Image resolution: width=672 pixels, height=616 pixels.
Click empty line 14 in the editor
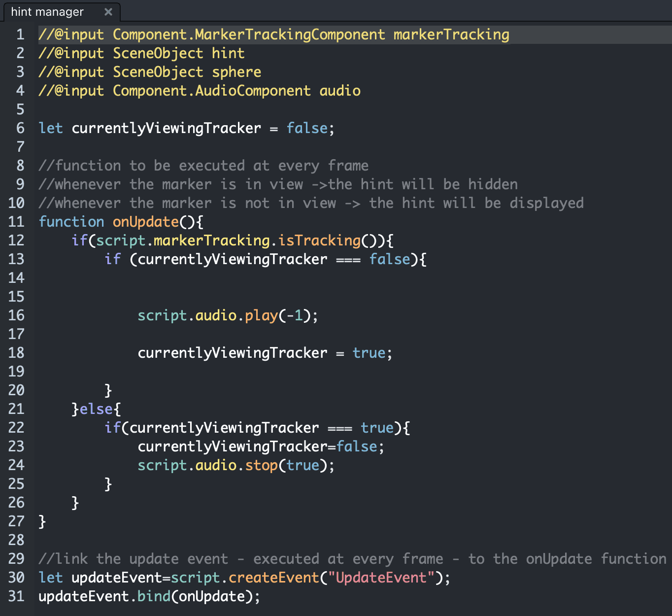pyautogui.click(x=355, y=278)
